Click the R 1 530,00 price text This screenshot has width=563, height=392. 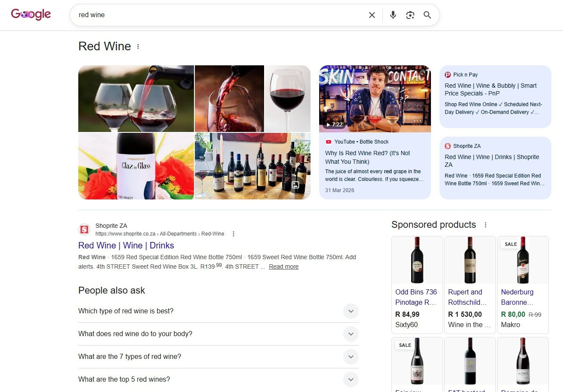pos(465,314)
